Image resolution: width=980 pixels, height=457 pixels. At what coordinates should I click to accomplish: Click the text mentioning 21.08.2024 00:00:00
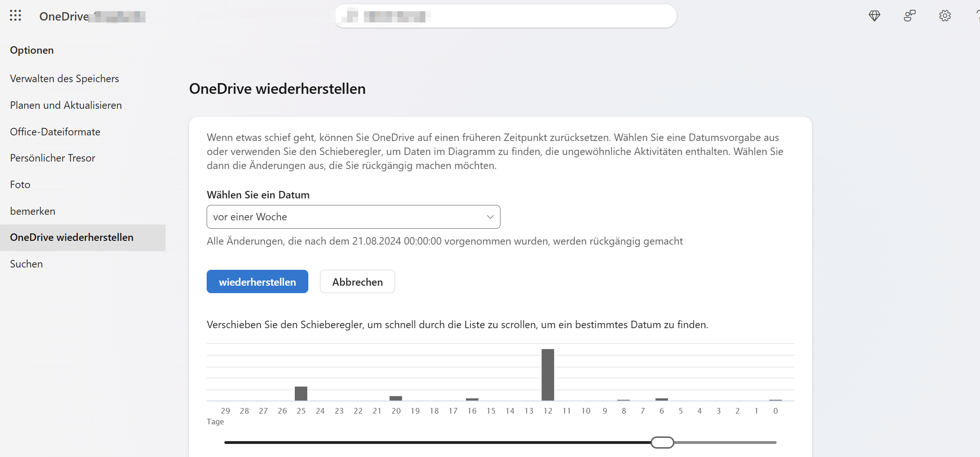pos(445,241)
